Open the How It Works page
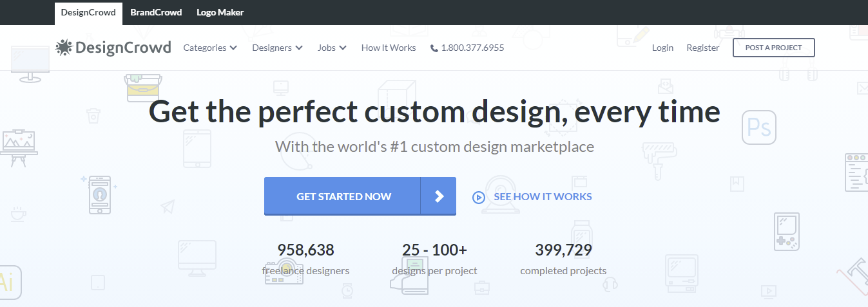Screen dimensions: 868x307 click(x=389, y=48)
